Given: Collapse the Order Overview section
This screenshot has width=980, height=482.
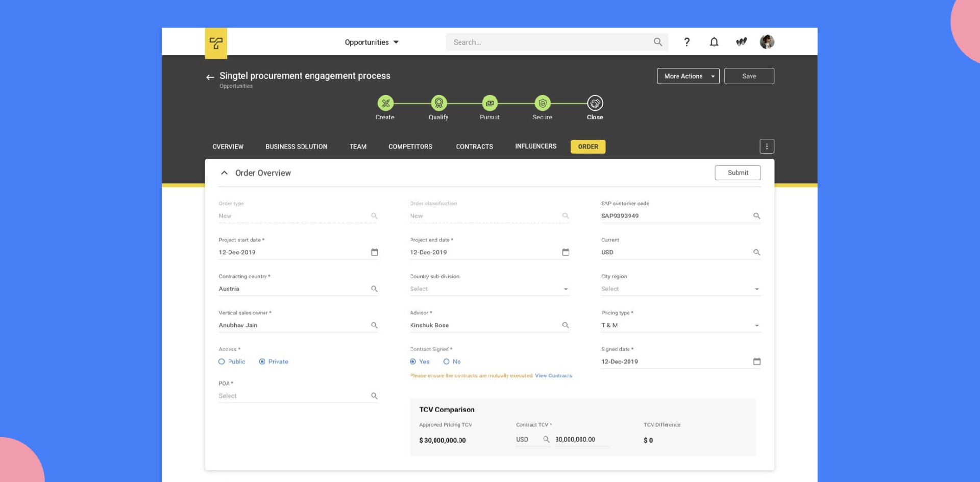Looking at the screenshot, I should 224,173.
